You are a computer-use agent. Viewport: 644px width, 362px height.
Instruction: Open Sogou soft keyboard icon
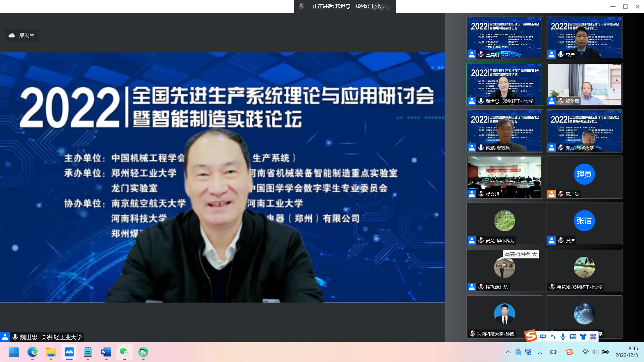coord(573,337)
